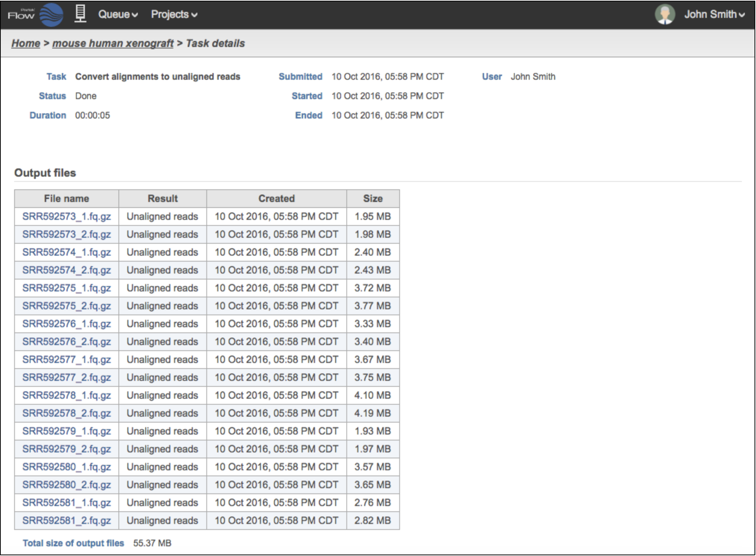Click the File name column header
The width and height of the screenshot is (756, 556).
66,199
